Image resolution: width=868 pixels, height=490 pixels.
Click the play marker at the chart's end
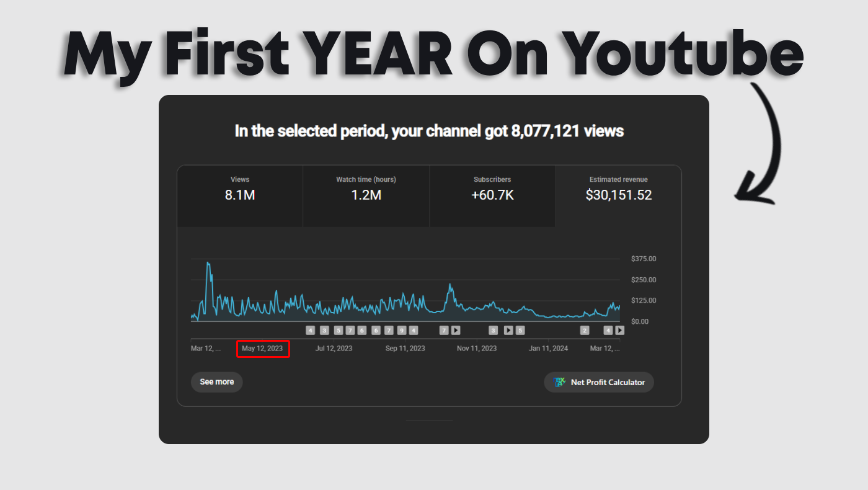point(619,331)
